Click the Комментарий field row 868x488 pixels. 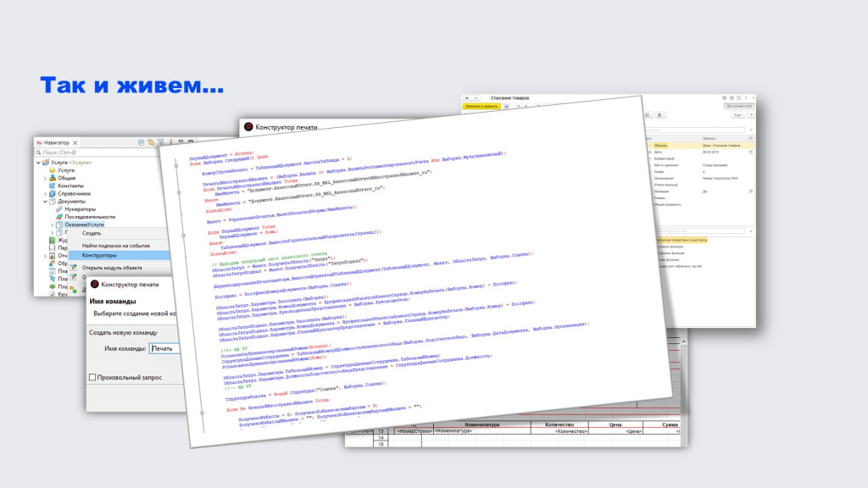700,158
